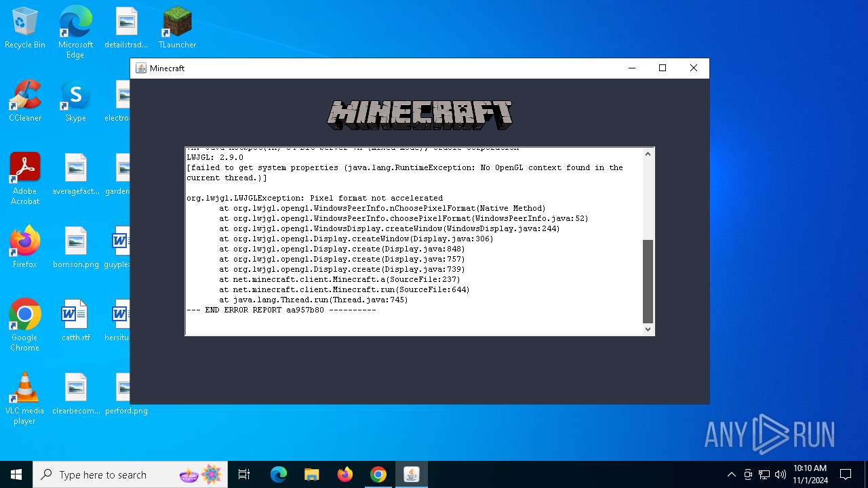Open File Explorer from the taskbar

pyautogui.click(x=311, y=474)
